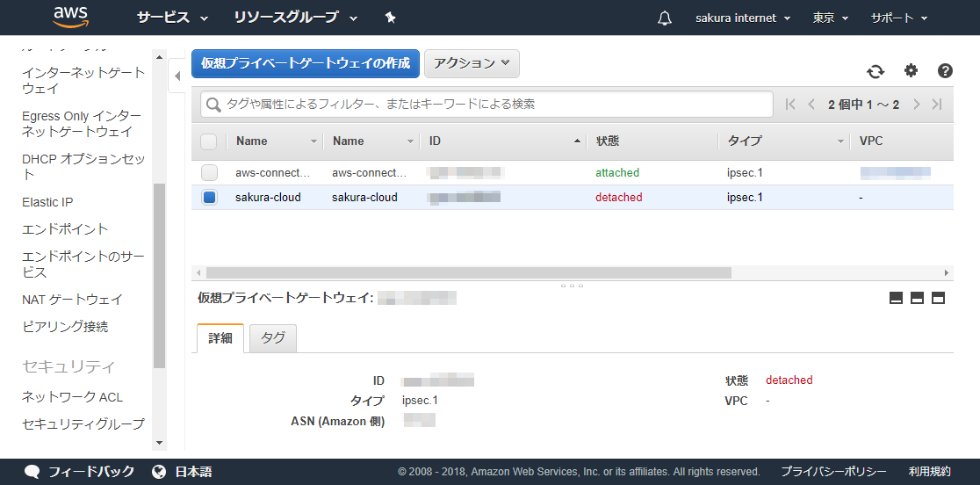The height and width of the screenshot is (485, 980).
Task: Click 仮想プライベートゲートウェイの作成 button
Action: 306,63
